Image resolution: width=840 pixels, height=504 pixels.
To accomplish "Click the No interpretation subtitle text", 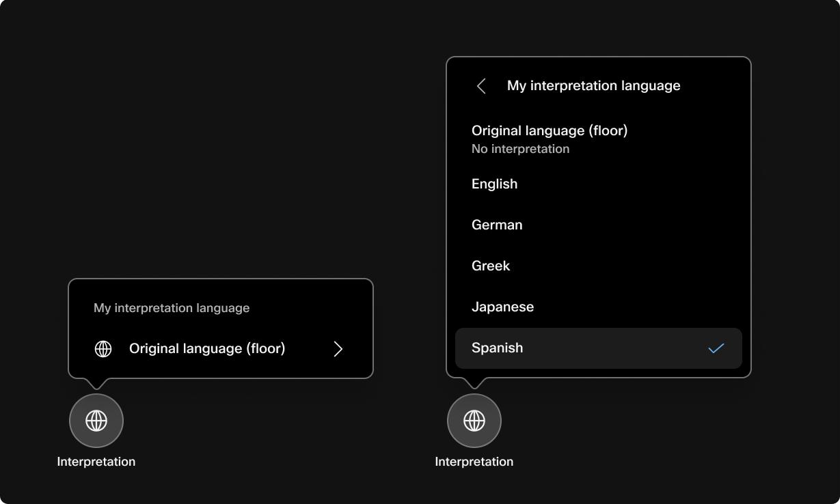I will point(520,149).
